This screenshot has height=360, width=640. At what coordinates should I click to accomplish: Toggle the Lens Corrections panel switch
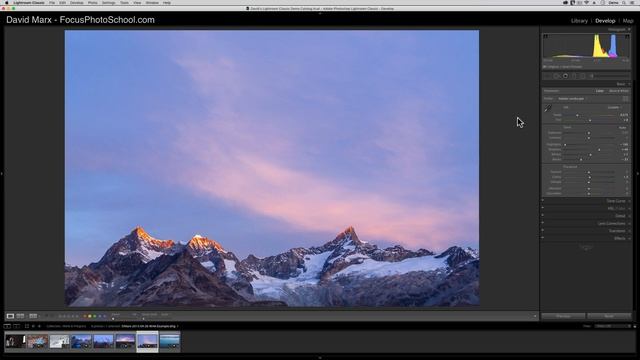542,223
